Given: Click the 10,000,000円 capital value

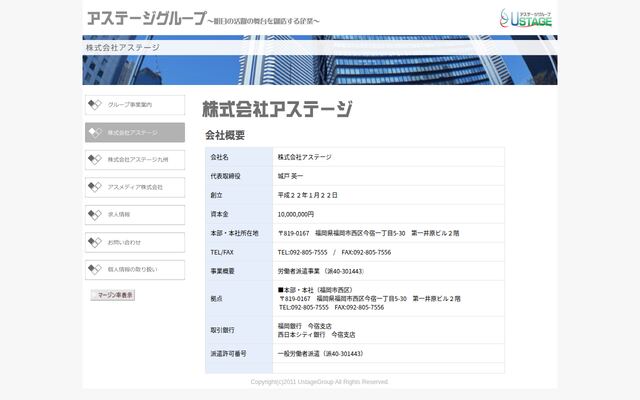Looking at the screenshot, I should tap(296, 214).
